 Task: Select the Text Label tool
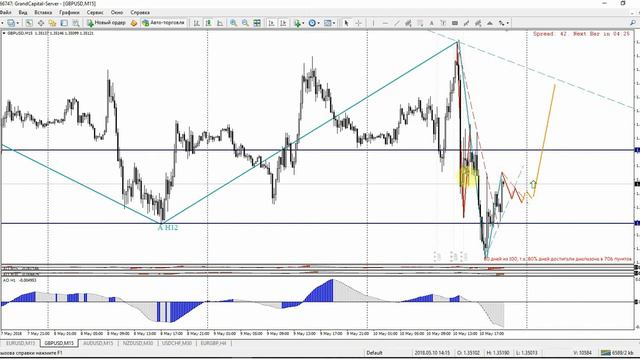click(x=443, y=23)
